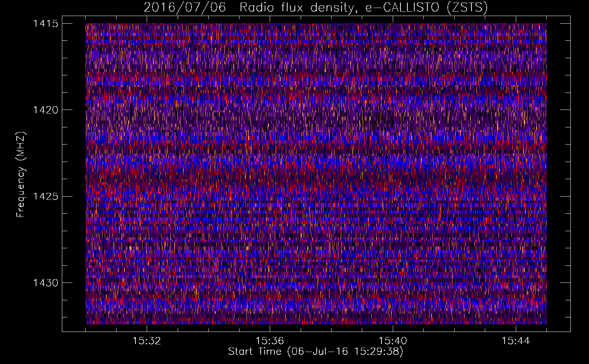Click the 2016/07/06 date in title
Screen dimensions: 589x364
[185, 8]
